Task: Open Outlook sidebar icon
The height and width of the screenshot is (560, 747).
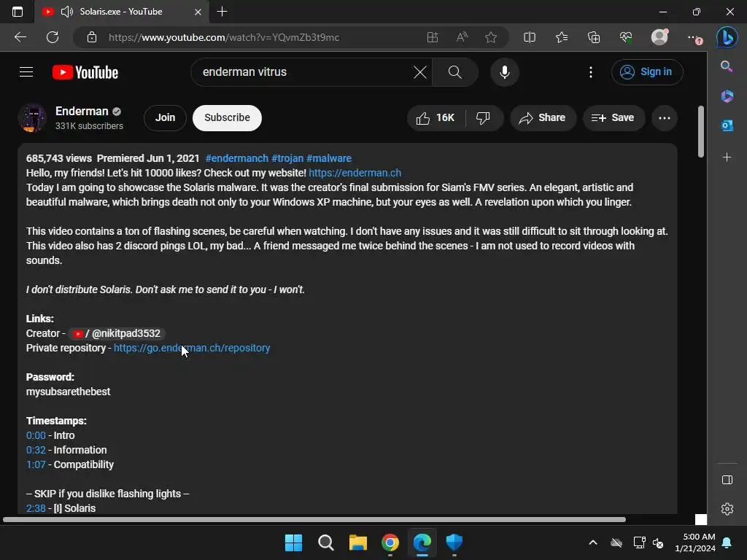Action: [727, 125]
